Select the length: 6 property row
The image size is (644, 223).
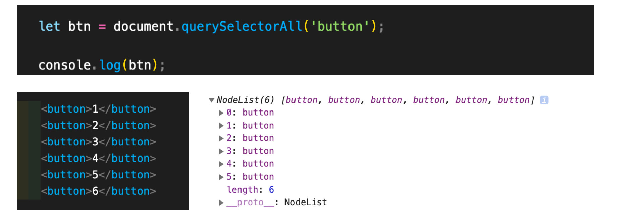(251, 190)
